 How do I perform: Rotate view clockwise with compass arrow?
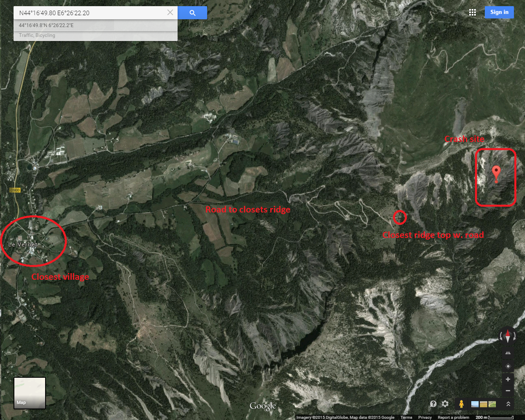(515, 337)
